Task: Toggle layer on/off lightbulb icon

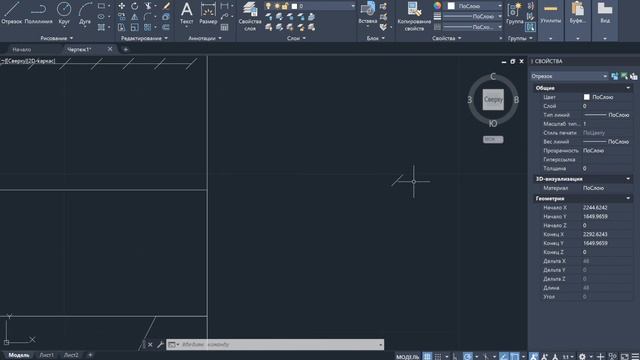Action: tap(268, 6)
